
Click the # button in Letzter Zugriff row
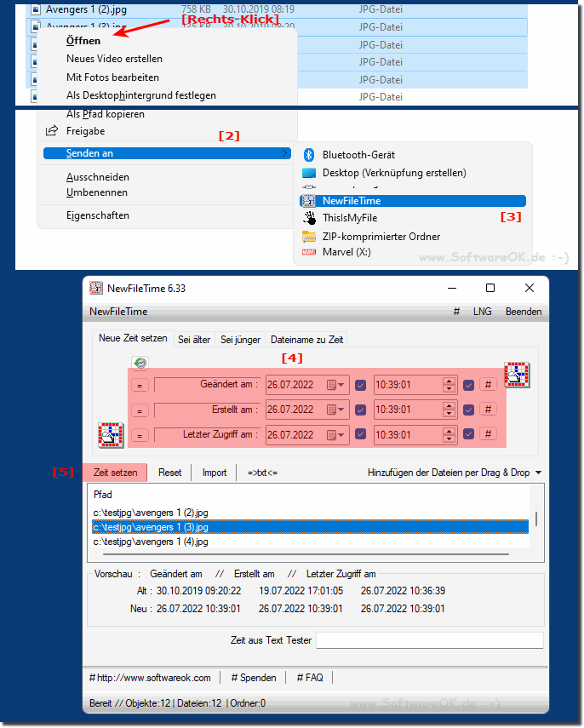coord(488,433)
